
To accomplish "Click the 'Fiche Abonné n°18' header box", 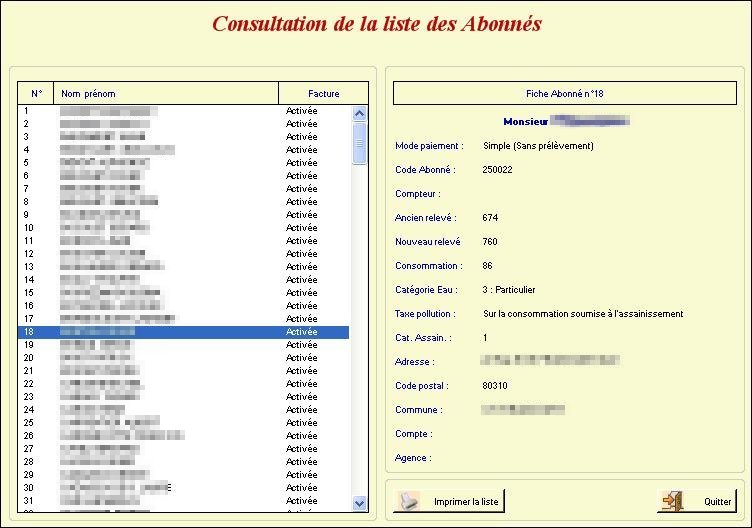I will tap(564, 94).
